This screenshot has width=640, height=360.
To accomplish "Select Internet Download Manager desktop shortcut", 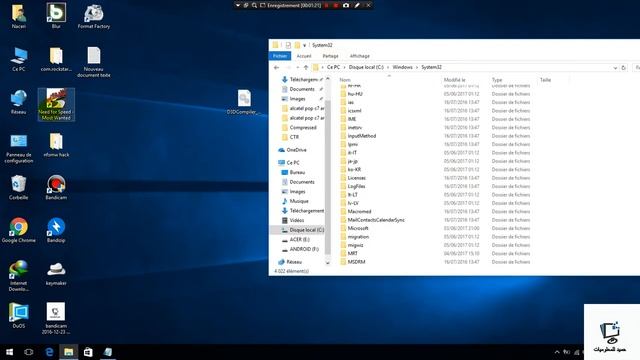I will point(18,276).
